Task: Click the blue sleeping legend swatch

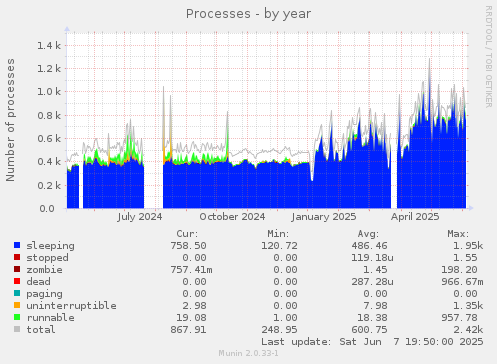Action: [x=17, y=245]
